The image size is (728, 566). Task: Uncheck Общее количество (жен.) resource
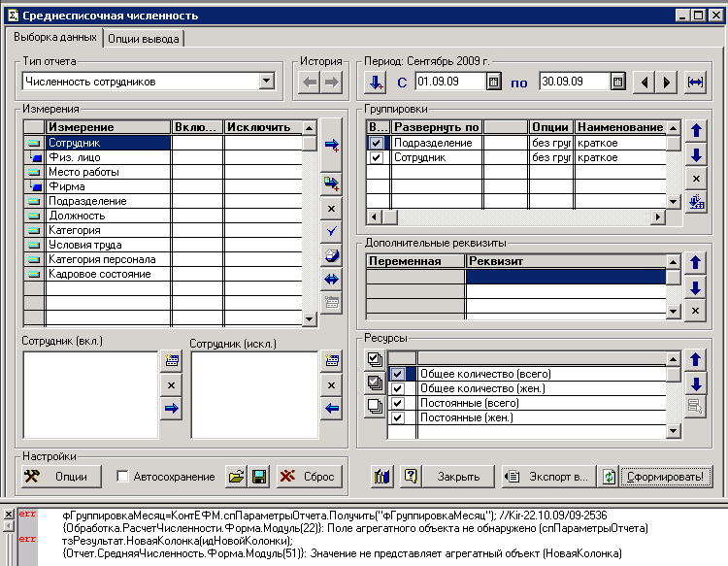397,388
